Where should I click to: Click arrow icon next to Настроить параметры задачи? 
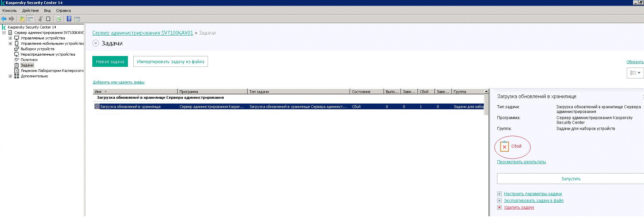point(499,194)
